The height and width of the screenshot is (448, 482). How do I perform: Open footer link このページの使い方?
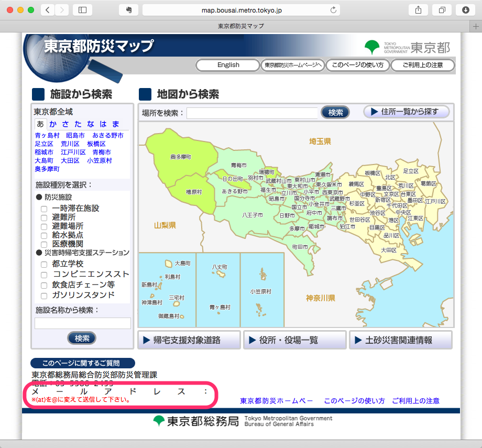354,401
